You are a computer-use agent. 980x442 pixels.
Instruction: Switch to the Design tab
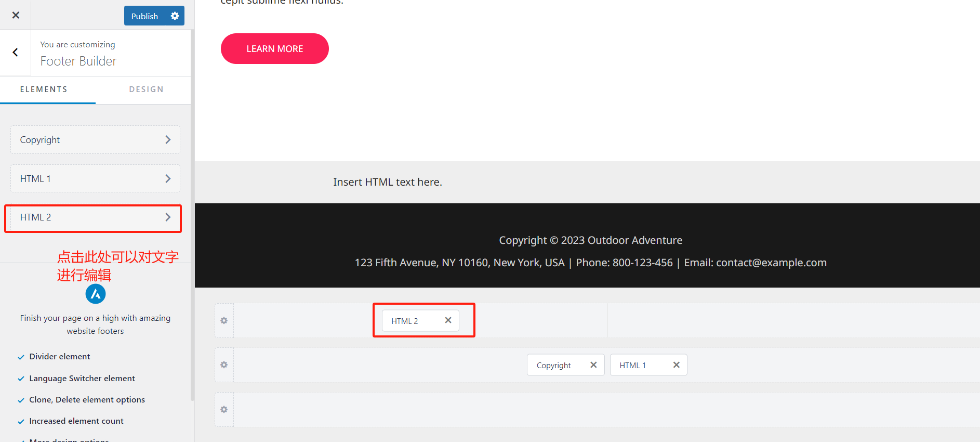tap(147, 89)
